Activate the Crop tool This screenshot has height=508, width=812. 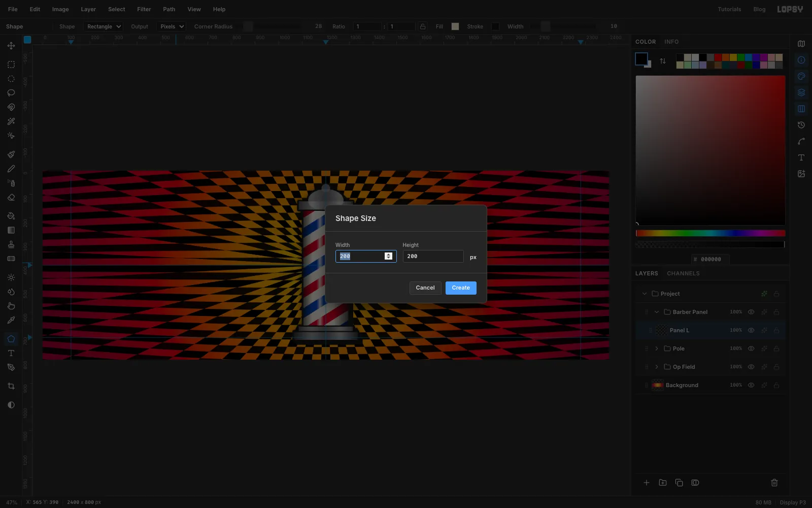click(11, 386)
